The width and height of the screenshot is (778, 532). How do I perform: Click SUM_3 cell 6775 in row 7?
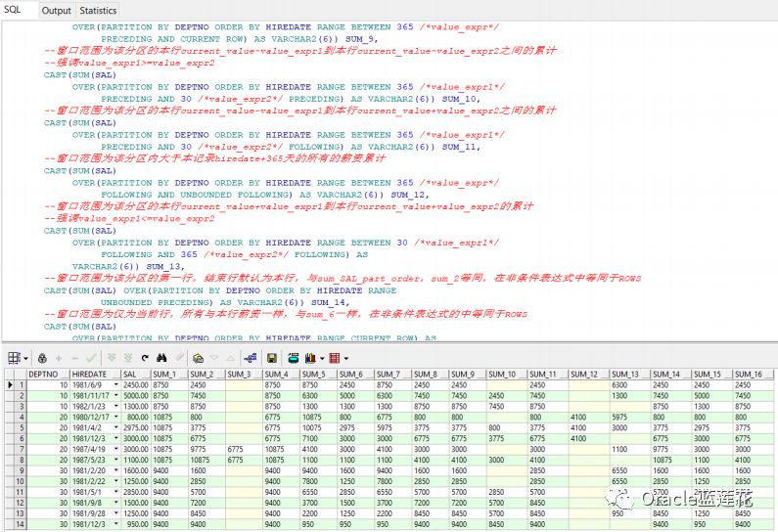click(244, 449)
